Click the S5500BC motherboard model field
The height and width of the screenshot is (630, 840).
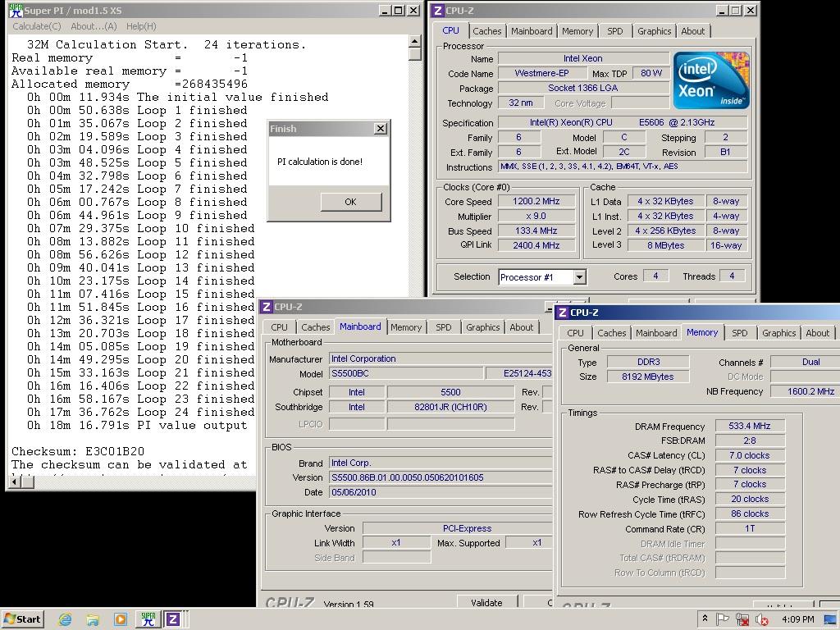pos(405,373)
